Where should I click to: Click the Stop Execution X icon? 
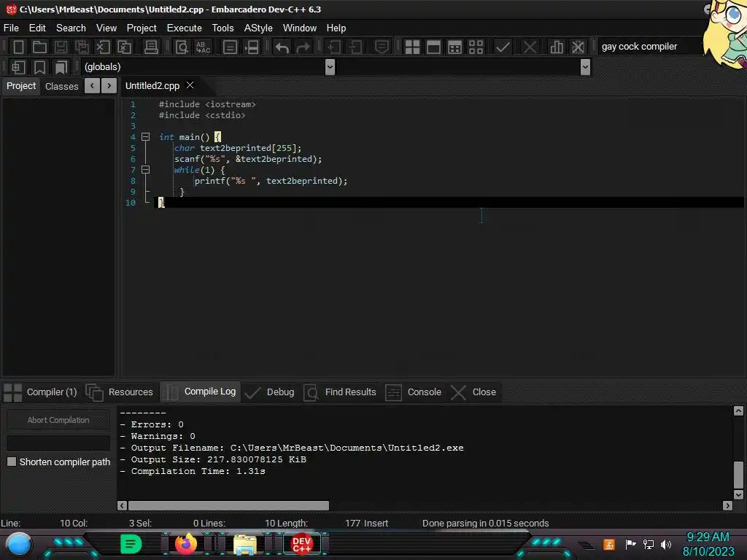pos(530,47)
